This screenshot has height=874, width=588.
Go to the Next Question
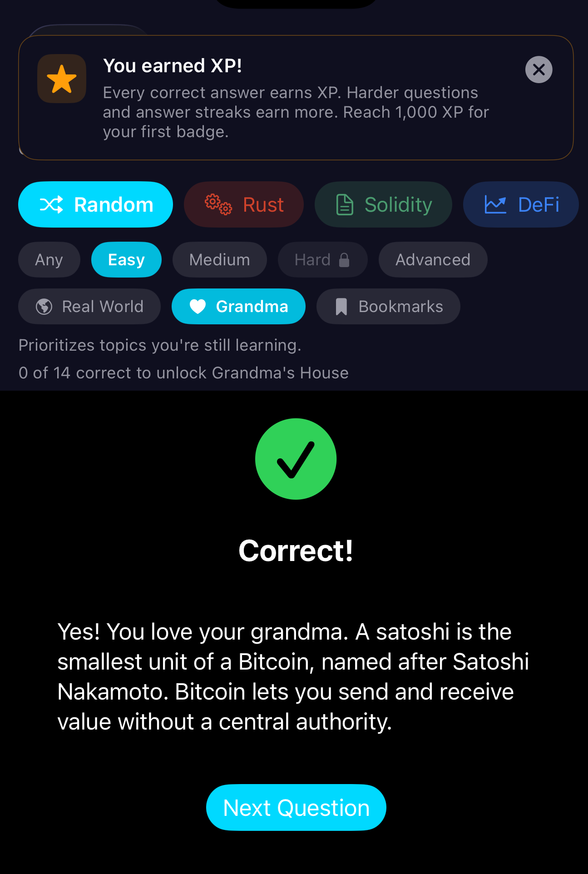tap(296, 808)
